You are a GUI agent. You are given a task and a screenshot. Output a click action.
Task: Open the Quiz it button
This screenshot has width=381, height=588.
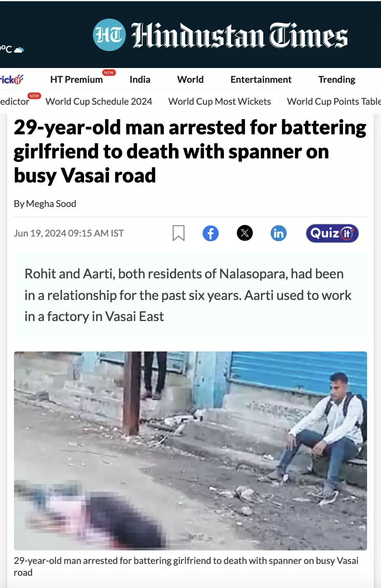[332, 233]
